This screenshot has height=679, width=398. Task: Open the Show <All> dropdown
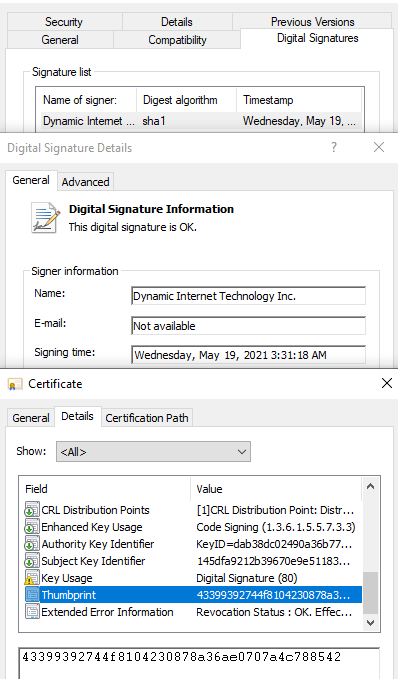pyautogui.click(x=153, y=452)
